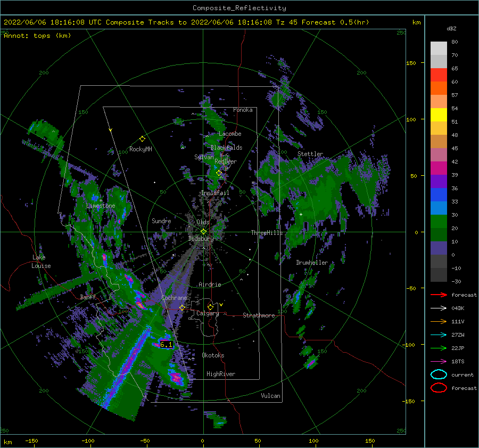The width and height of the screenshot is (479, 448).
Task: Click the Limestone label
Action: click(101, 206)
